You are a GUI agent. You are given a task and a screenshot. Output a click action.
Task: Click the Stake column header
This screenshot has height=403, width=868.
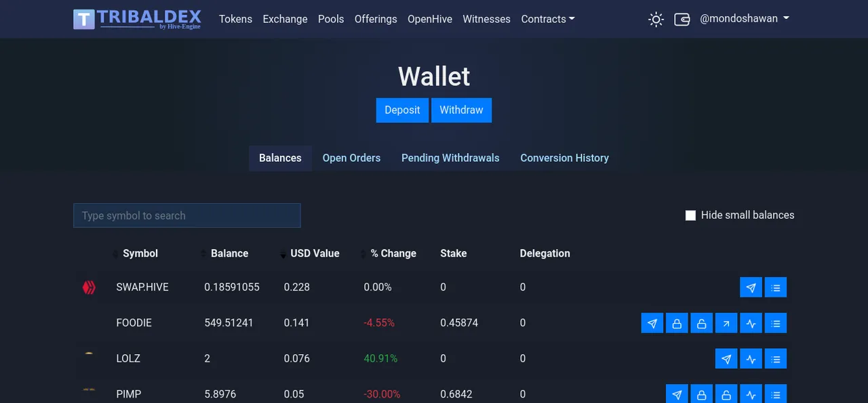tap(454, 253)
